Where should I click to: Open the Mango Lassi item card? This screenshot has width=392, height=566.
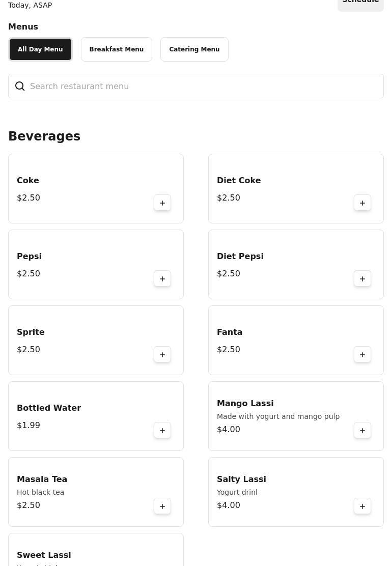(296, 416)
